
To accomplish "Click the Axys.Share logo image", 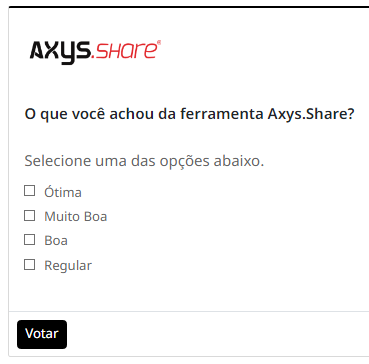I will (95, 52).
